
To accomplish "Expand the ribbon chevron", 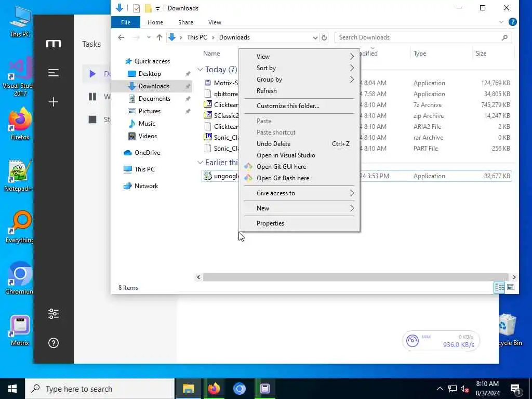I will pos(501,22).
